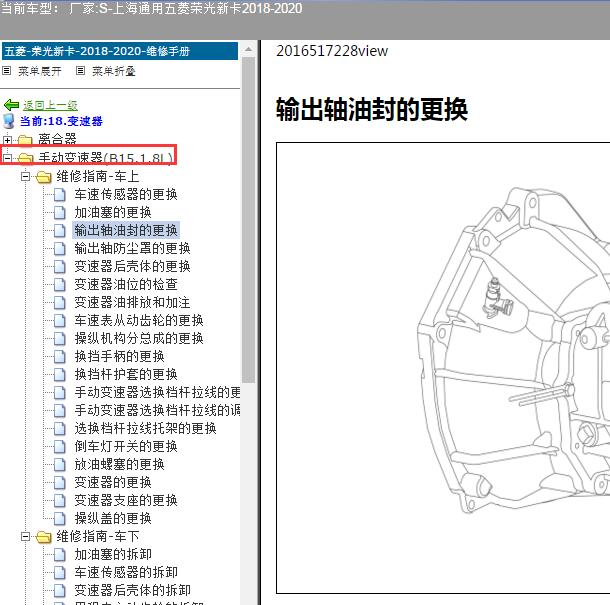Click the page icon beside 车速表从动齿轮的更换

(60, 320)
